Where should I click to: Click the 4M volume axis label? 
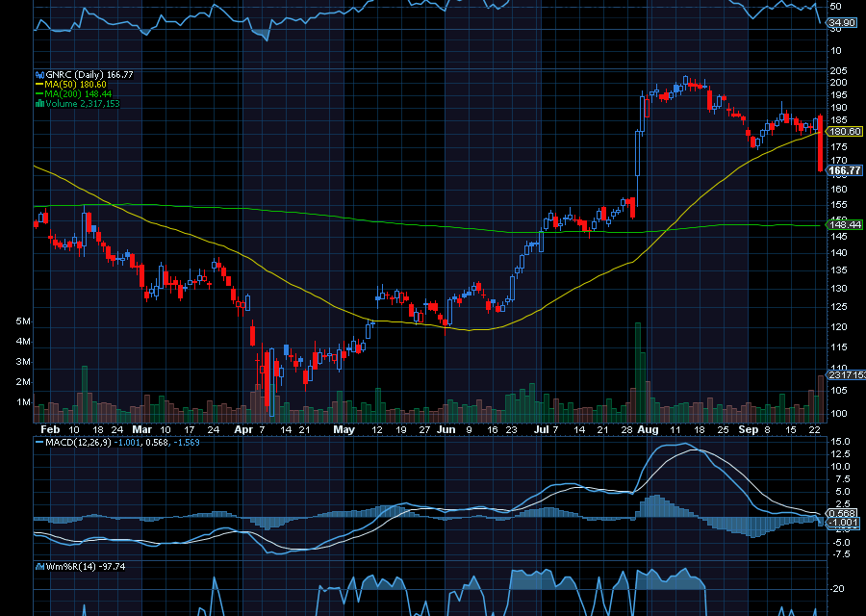[23, 342]
